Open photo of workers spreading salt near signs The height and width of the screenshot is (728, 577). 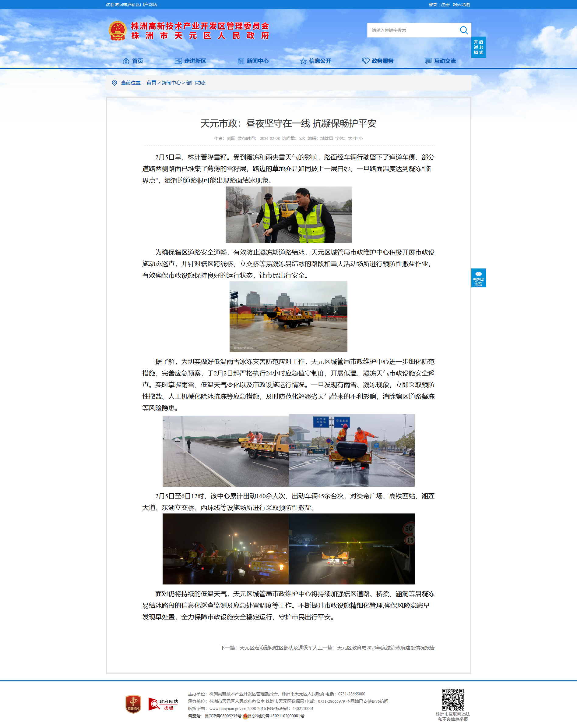coord(352,450)
